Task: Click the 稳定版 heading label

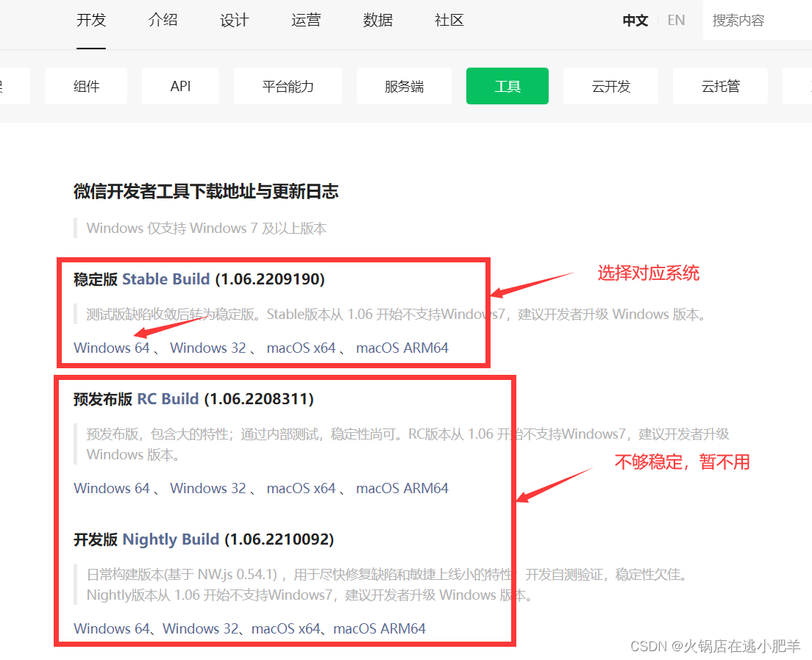Action: 96,279
